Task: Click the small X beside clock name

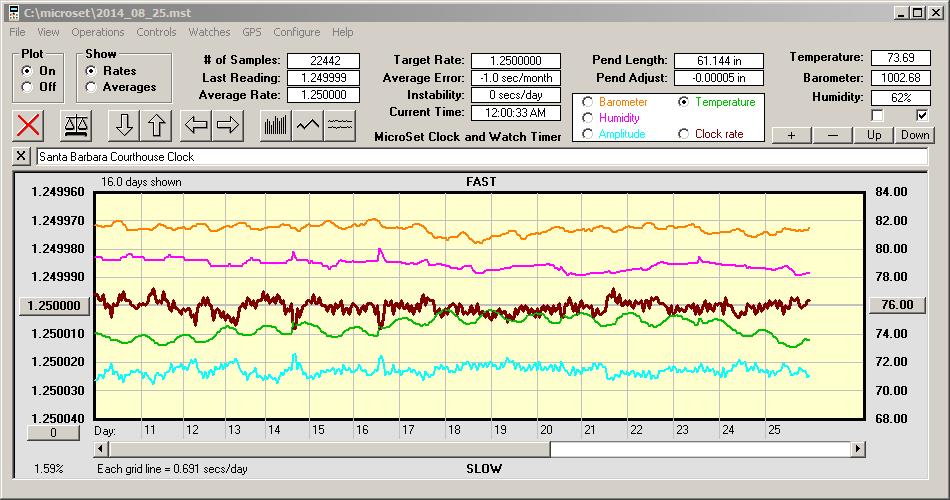Action: tap(21, 156)
